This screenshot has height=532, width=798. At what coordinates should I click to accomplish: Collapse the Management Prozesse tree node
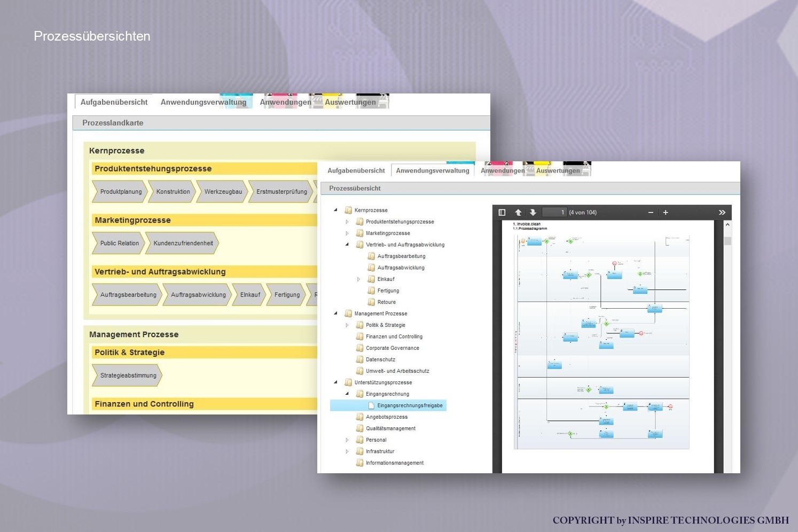tap(335, 314)
